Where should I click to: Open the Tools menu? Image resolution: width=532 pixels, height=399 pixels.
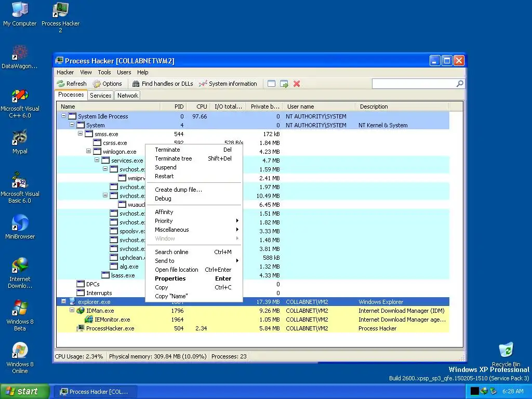click(104, 72)
